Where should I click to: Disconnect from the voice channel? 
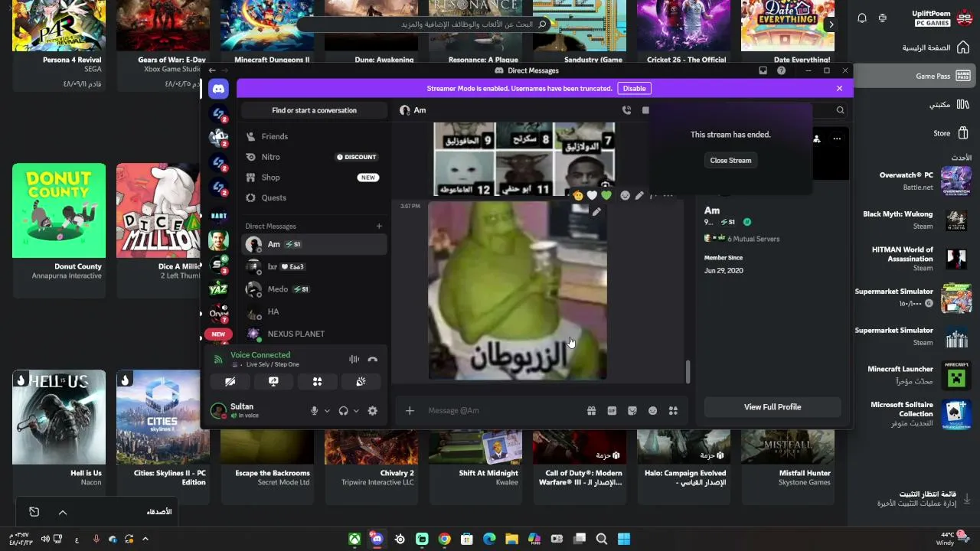(372, 359)
